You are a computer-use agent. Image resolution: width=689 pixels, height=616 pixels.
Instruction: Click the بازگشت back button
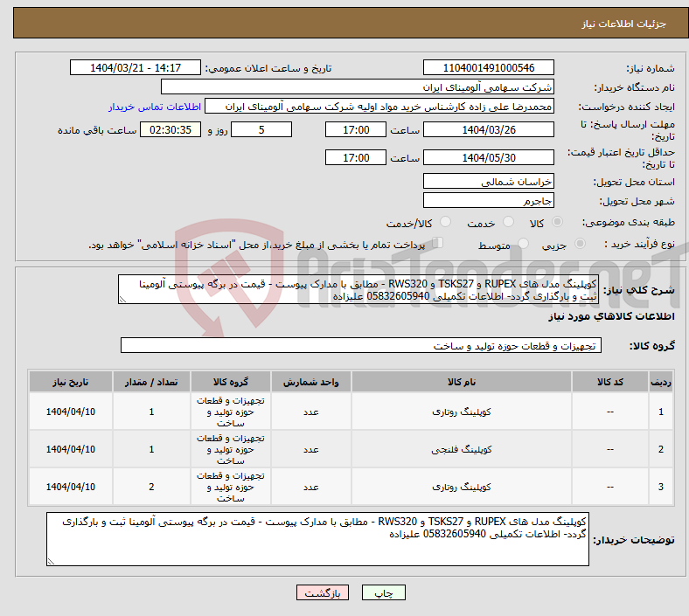pyautogui.click(x=322, y=592)
